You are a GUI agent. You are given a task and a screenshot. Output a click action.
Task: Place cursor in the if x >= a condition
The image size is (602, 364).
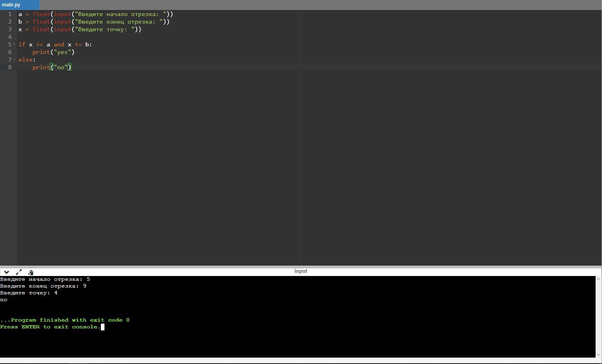point(55,44)
